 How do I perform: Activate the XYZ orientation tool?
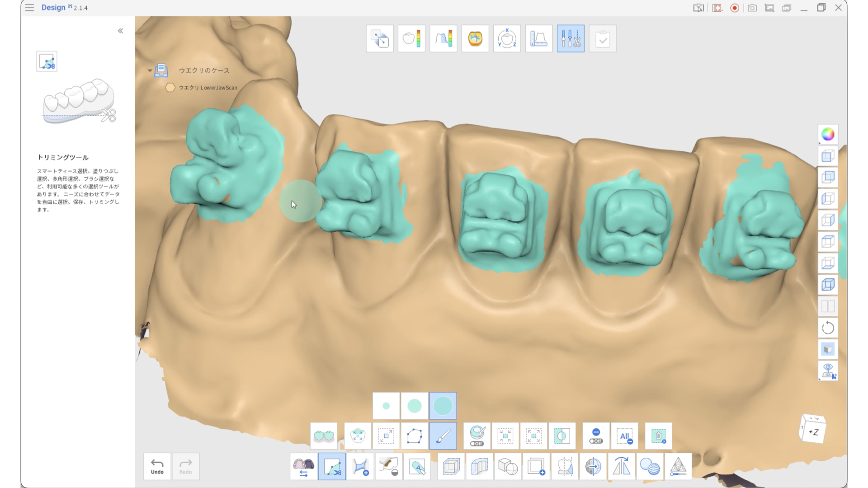(507, 38)
